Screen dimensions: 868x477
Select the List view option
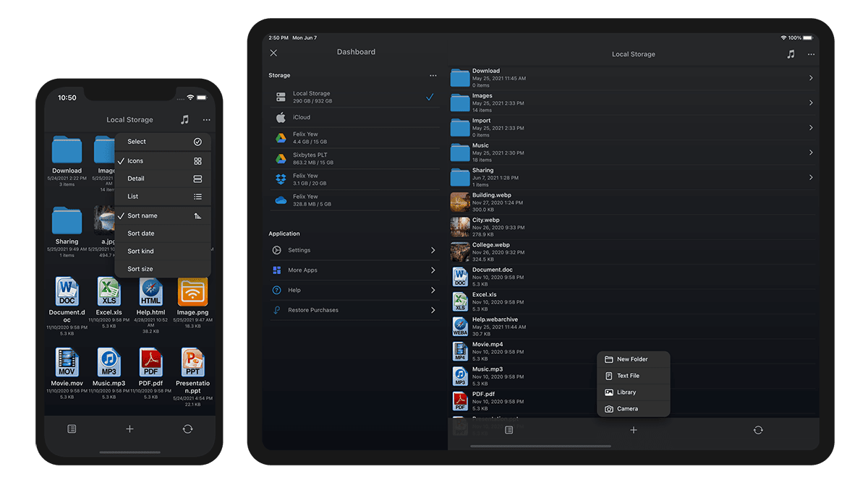(x=163, y=197)
